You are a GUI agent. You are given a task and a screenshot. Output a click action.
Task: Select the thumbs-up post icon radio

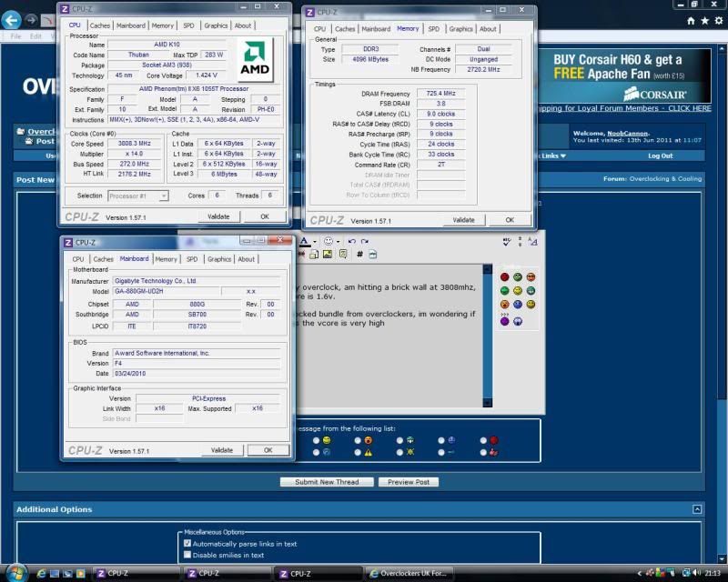483,453
